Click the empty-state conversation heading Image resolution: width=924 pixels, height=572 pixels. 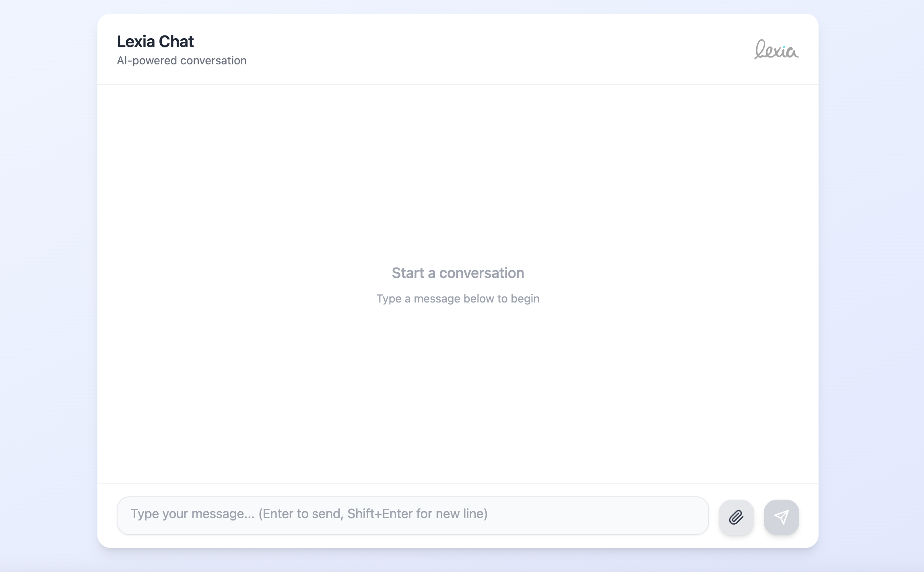pyautogui.click(x=458, y=273)
